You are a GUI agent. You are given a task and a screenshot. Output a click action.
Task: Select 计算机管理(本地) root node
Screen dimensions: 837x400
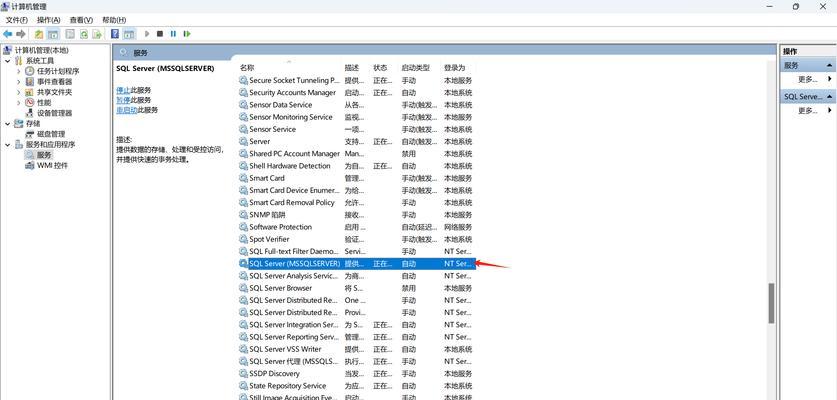point(41,50)
